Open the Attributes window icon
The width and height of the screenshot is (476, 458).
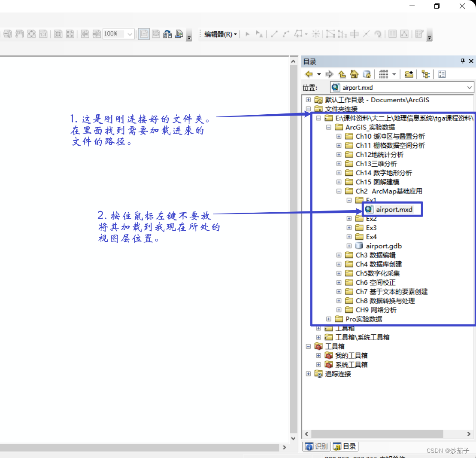tap(393, 34)
